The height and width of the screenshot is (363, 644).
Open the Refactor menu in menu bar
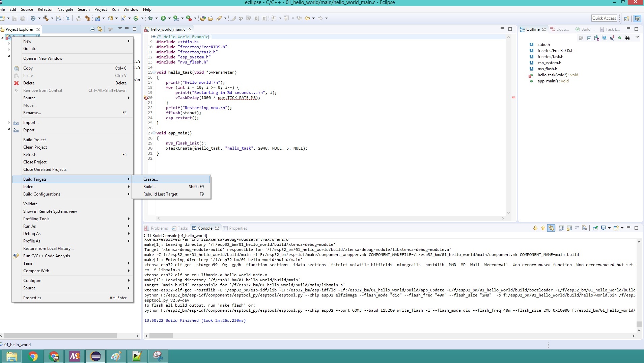(45, 9)
